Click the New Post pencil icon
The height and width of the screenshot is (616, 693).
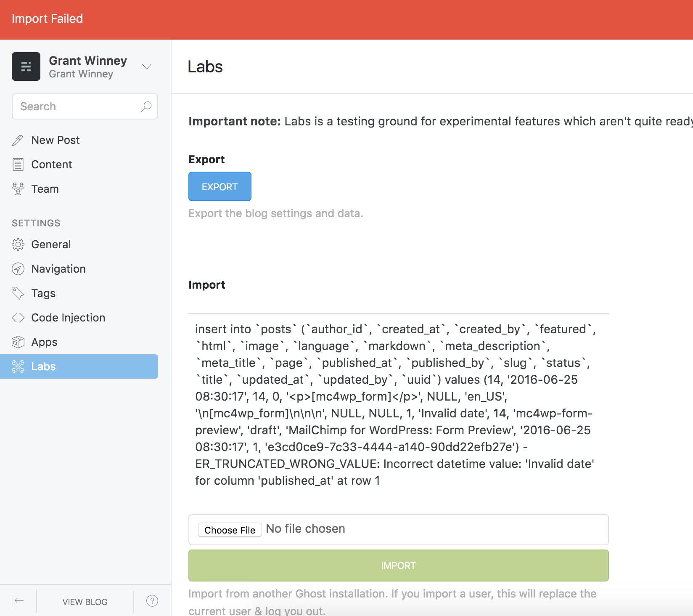[18, 141]
